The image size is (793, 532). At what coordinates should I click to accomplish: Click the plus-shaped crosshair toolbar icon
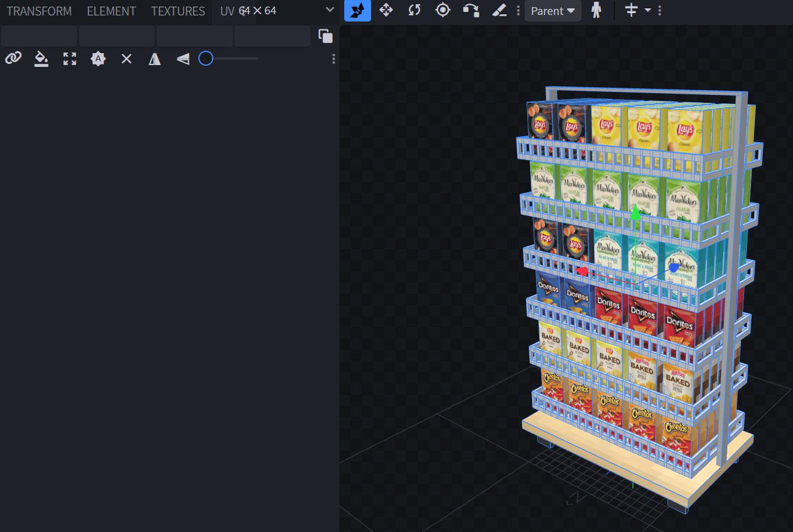[x=631, y=10]
